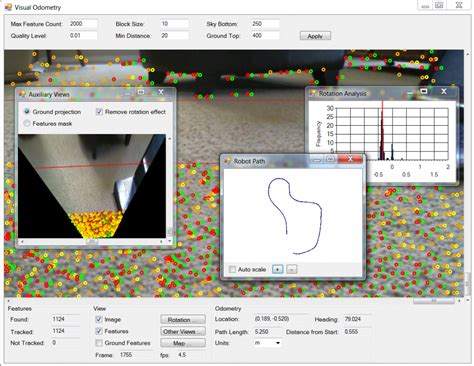Click the Visual Odometry title bar icon
The image size is (474, 366).
click(8, 7)
